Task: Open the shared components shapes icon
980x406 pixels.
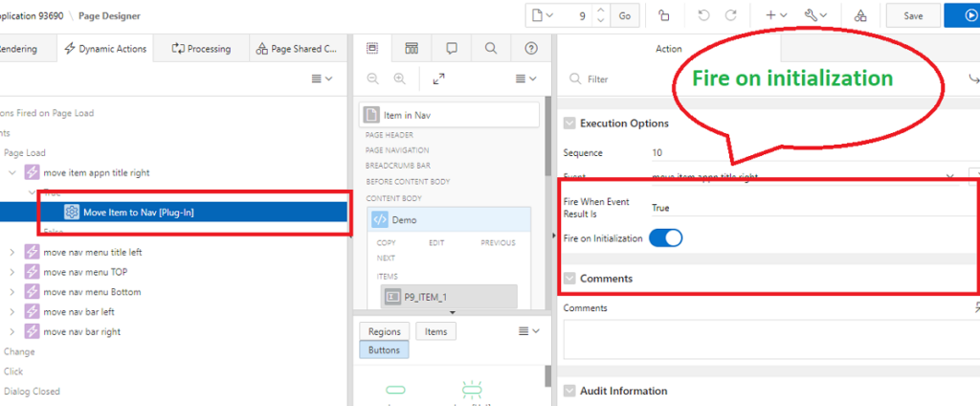Action: pyautogui.click(x=860, y=15)
